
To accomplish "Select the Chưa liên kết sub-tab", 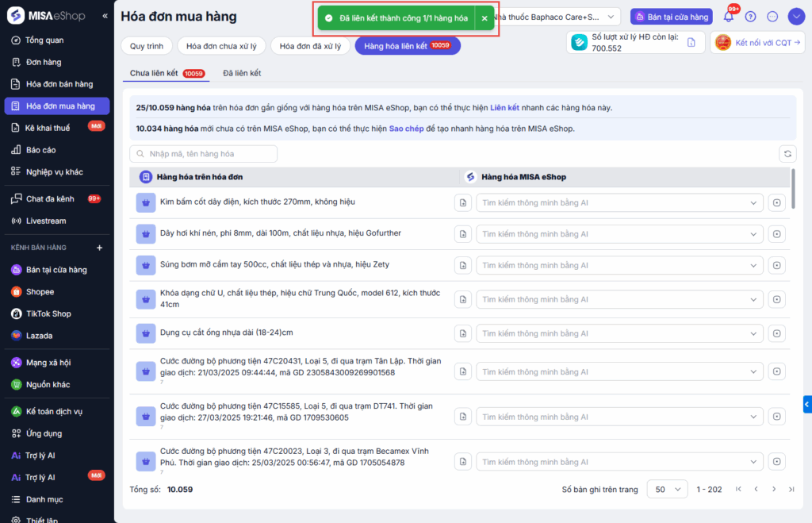I will tap(167, 73).
